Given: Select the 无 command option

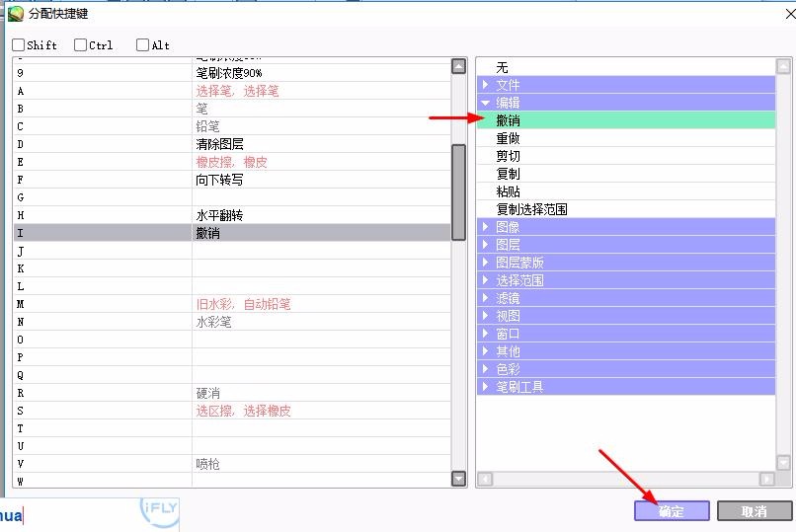Looking at the screenshot, I should point(626,67).
